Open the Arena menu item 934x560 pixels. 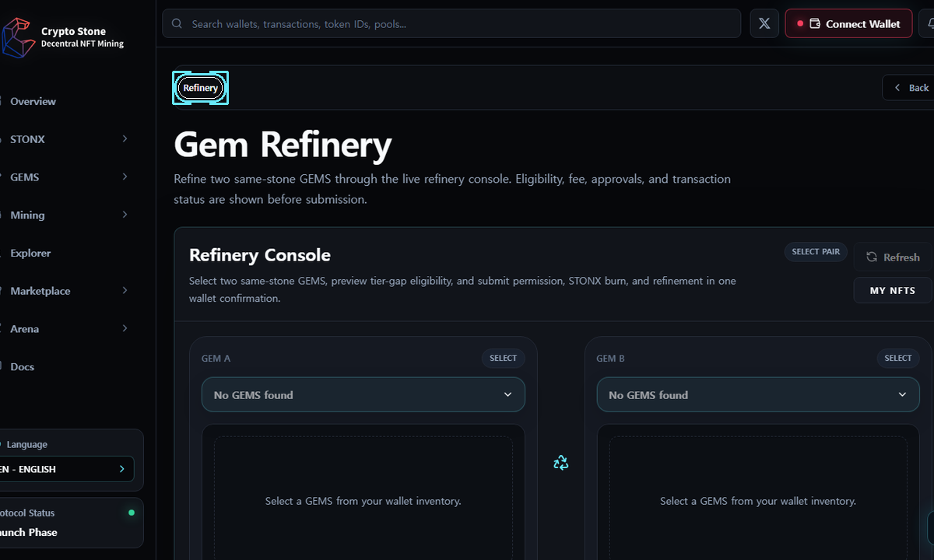click(x=25, y=329)
